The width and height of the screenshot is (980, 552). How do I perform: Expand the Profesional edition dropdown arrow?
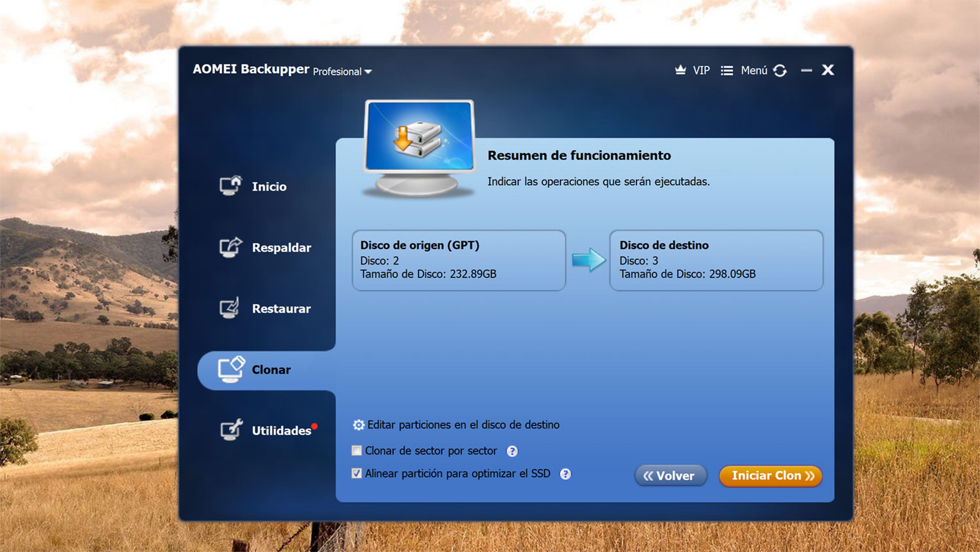point(368,72)
